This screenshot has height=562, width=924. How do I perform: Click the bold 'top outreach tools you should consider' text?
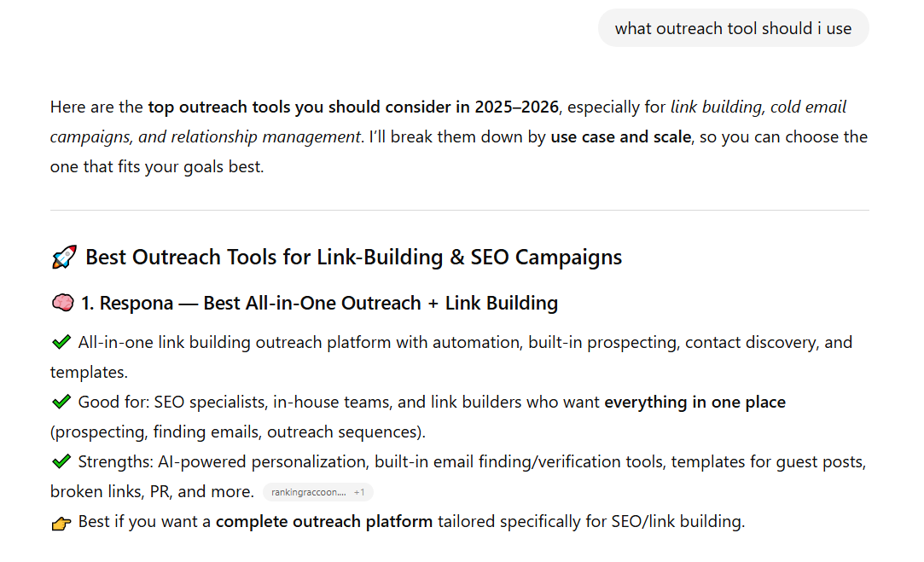tap(353, 107)
